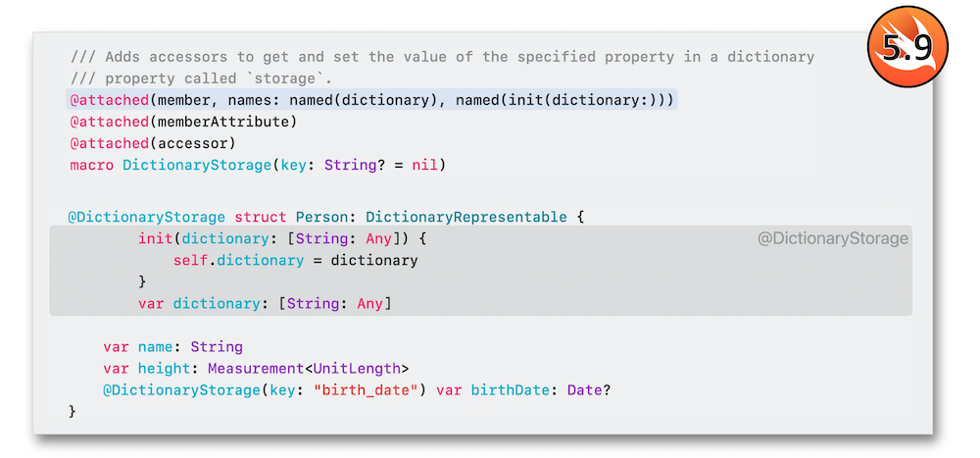Click the "birth_date" string literal
Image resolution: width=980 pixels, height=458 pixels.
[x=366, y=390]
